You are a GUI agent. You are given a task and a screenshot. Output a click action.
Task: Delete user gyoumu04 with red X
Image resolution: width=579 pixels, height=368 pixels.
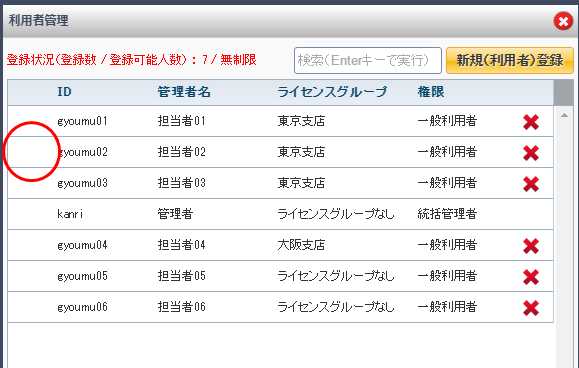click(531, 246)
